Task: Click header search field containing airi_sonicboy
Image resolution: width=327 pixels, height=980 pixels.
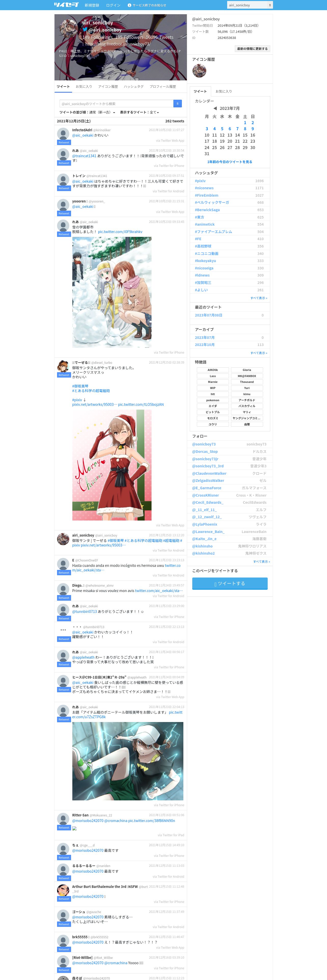Action: point(247,5)
